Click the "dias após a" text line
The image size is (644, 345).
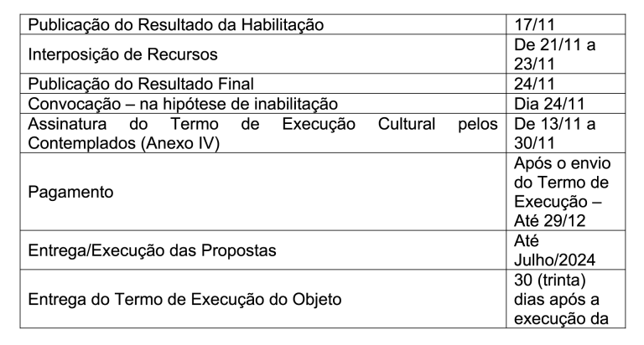[558, 298]
